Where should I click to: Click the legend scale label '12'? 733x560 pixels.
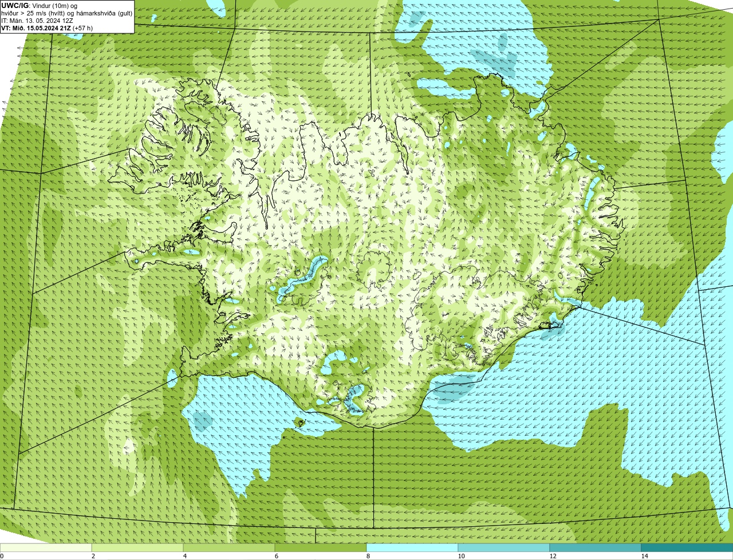553,556
